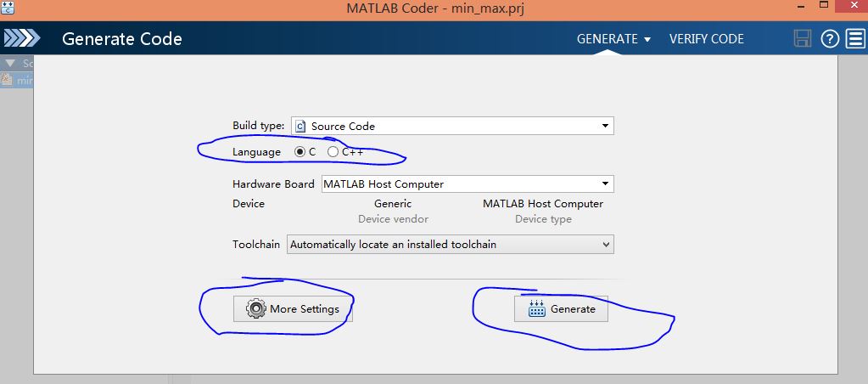Click the Generic device vendor value
Image resolution: width=868 pixels, height=384 pixels.
click(x=393, y=203)
